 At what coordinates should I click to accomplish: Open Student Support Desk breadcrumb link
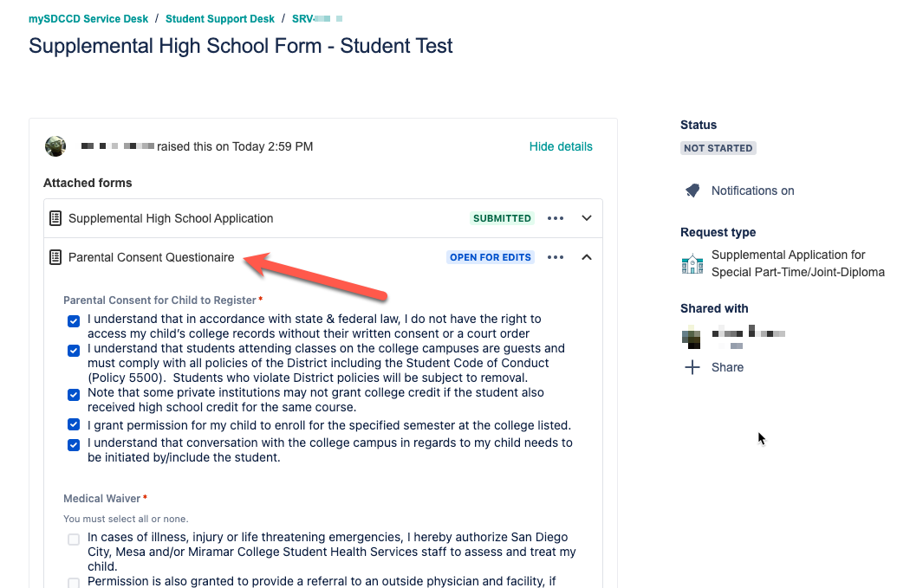220,18
